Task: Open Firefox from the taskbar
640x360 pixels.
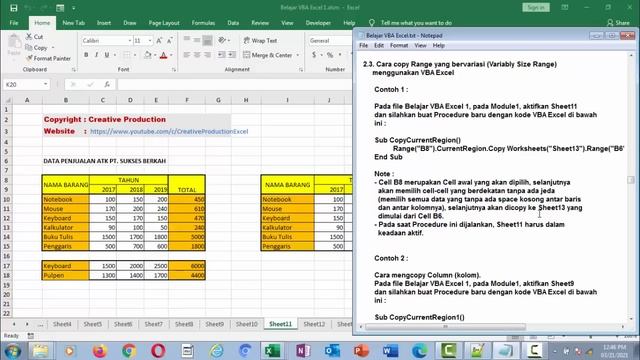Action: tap(99, 351)
